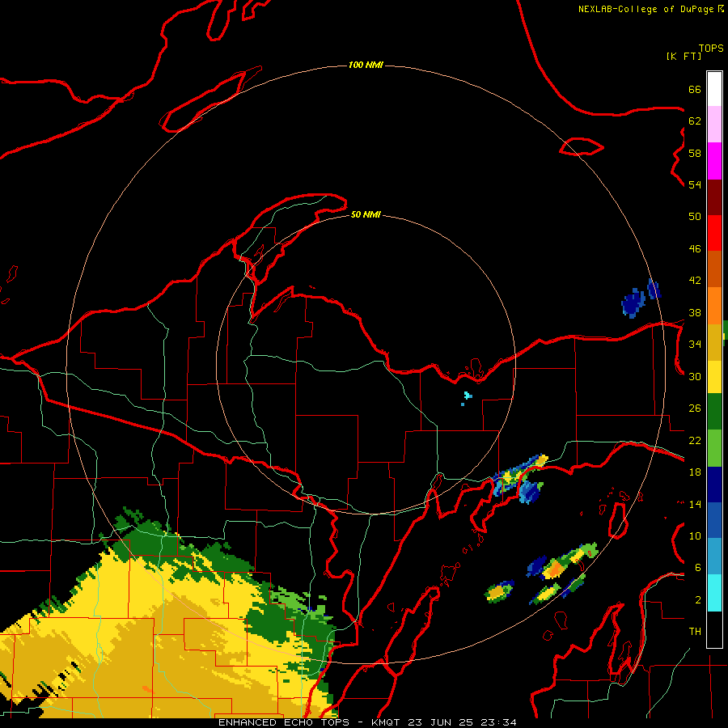Click the cyan 2 kft legend swatch
Screen dimensions: 728x728
[714, 592]
